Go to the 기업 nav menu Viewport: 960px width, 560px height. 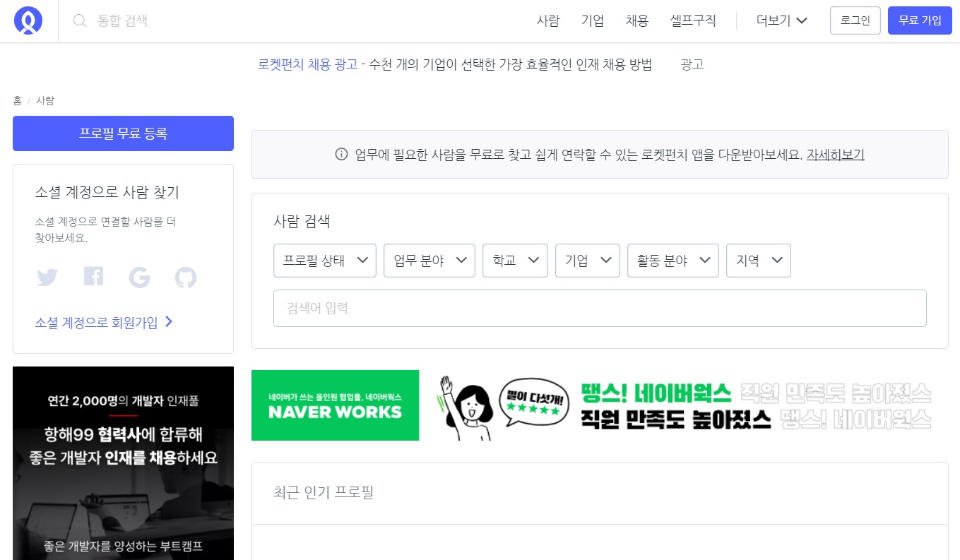[x=593, y=20]
